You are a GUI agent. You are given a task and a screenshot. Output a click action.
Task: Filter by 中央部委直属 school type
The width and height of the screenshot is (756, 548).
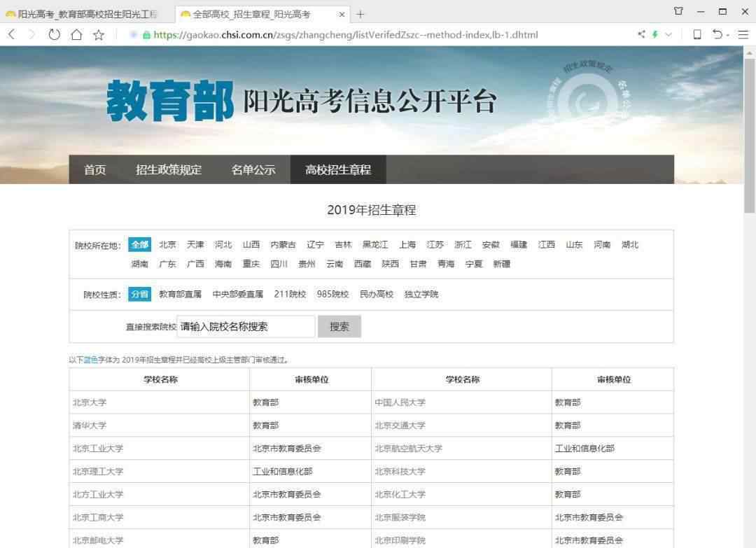[x=238, y=294]
